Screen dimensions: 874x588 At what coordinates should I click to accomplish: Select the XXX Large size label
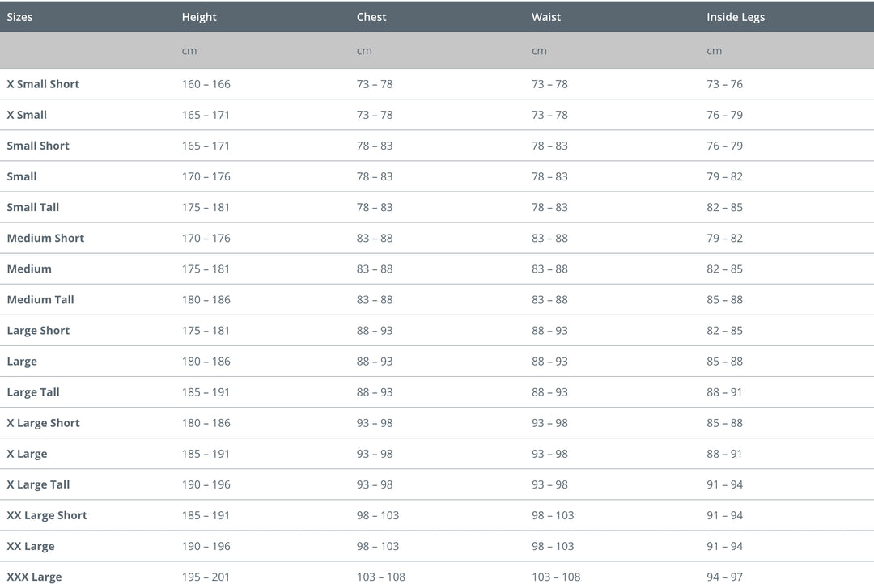click(x=34, y=577)
